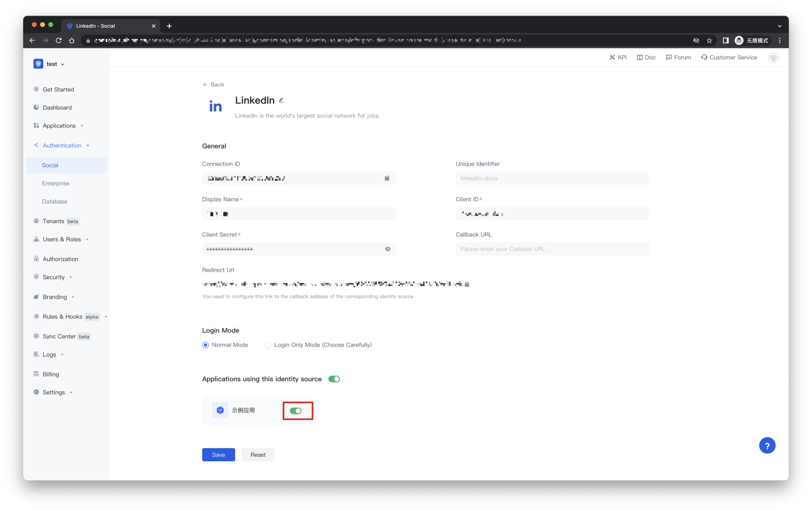Disable Applications using this identity source

coord(334,379)
